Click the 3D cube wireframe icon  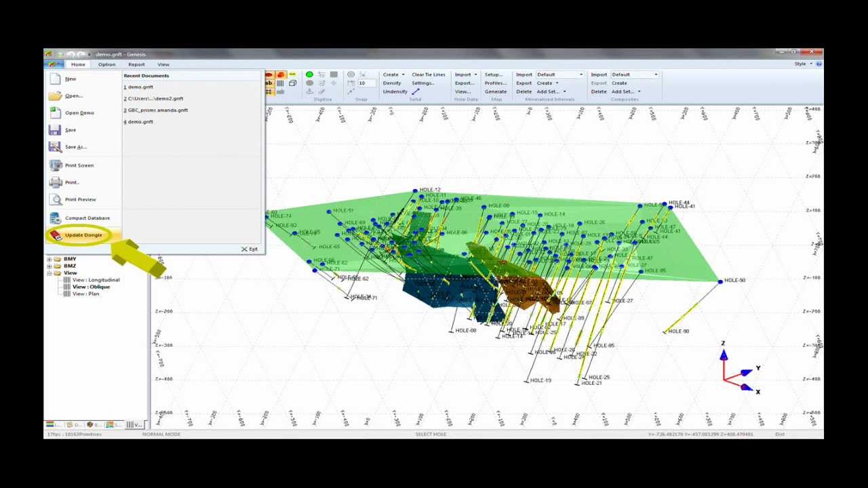pyautogui.click(x=292, y=83)
